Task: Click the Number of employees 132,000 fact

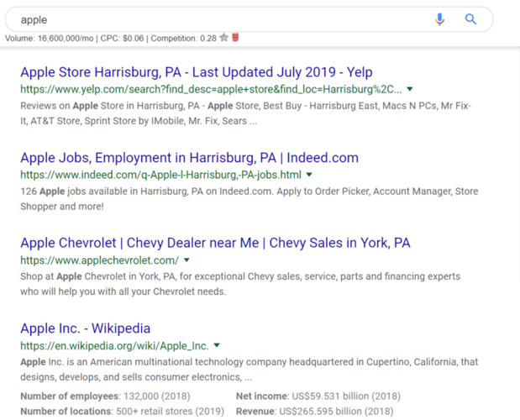Action: point(105,396)
